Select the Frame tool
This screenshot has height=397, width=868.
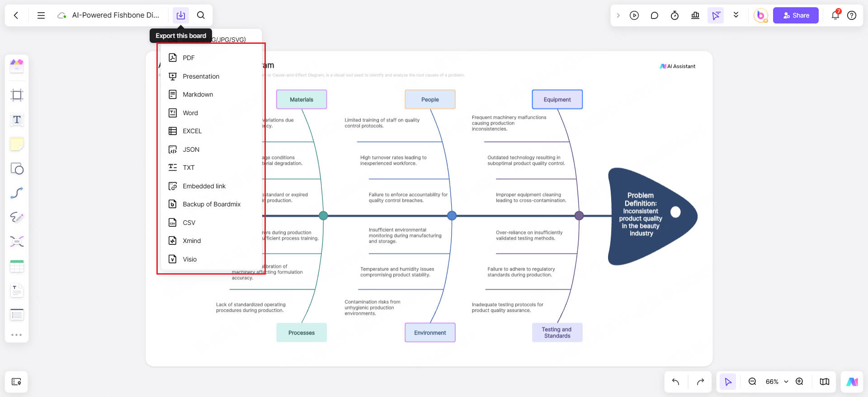click(x=17, y=95)
